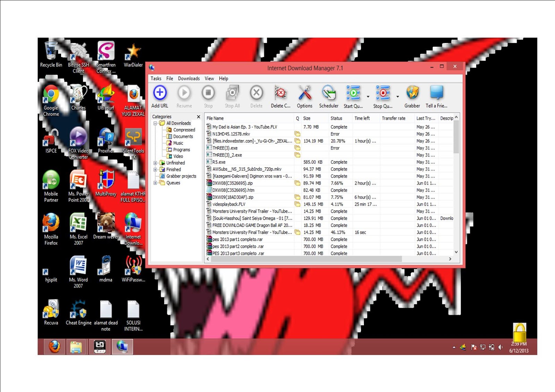Open the Google Chrome desktop shortcut

tap(51, 101)
